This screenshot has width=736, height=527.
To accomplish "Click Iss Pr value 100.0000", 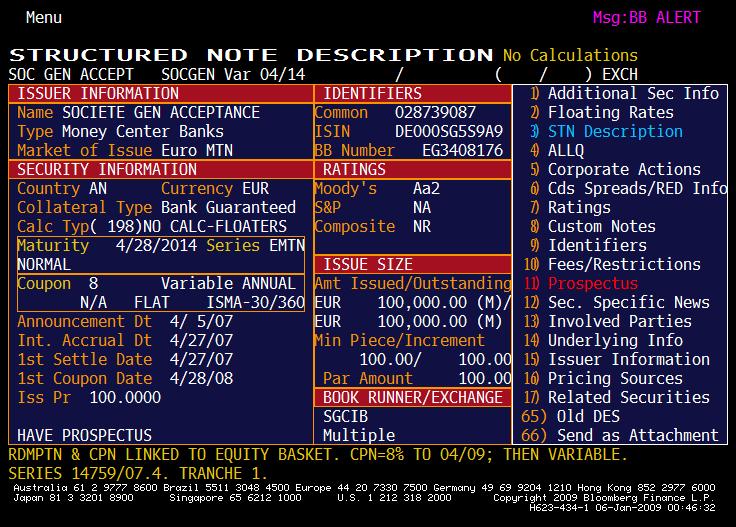I will coord(125,397).
